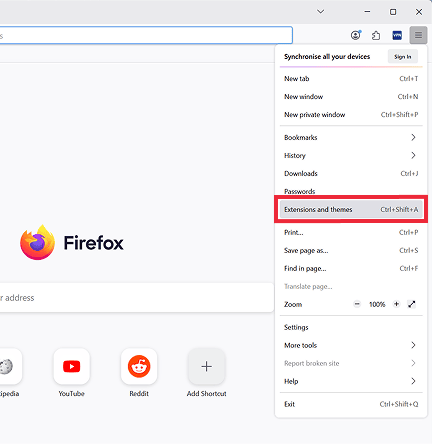Toggle the hamburger application menu button

click(x=418, y=35)
